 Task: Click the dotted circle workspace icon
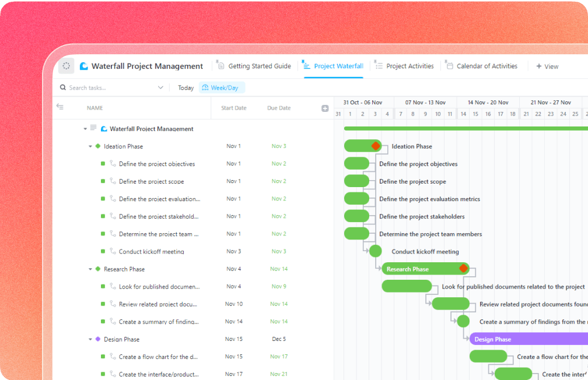point(66,66)
